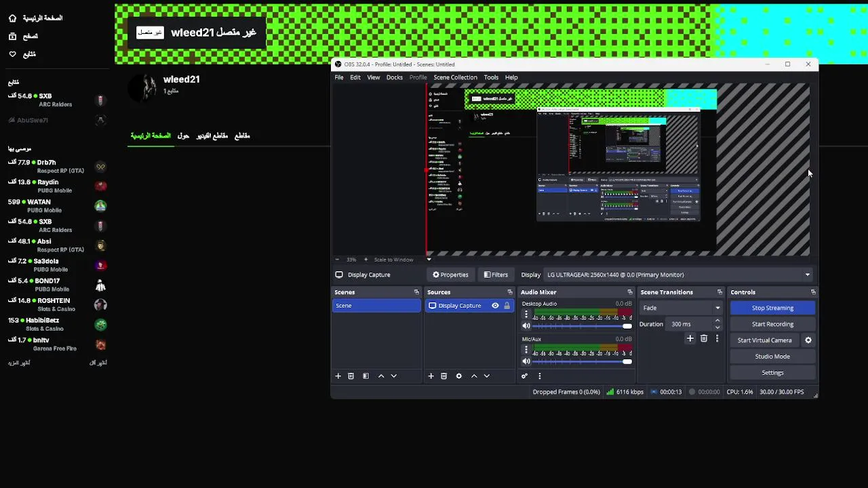This screenshot has height=488, width=868.
Task: Adjust Mic/Aux volume slider
Action: point(583,361)
